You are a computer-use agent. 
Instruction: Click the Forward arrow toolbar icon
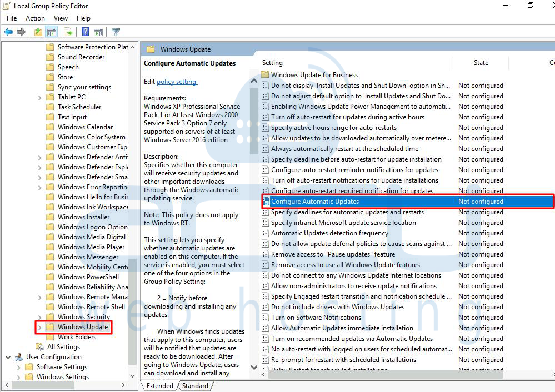pyautogui.click(x=21, y=32)
